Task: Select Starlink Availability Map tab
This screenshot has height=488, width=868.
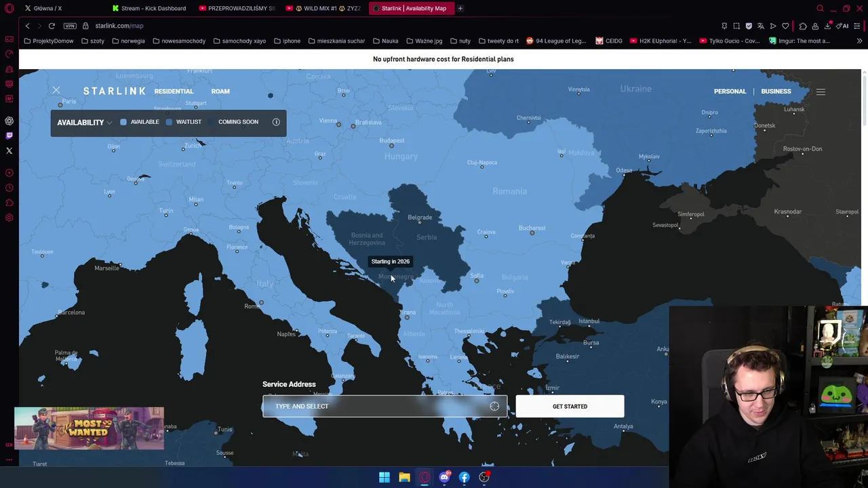Action: (411, 8)
